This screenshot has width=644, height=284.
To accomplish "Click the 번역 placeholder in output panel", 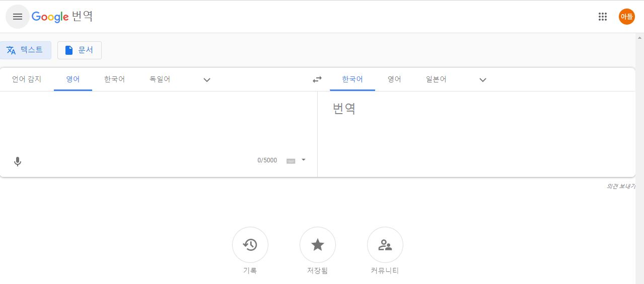I will (x=344, y=109).
